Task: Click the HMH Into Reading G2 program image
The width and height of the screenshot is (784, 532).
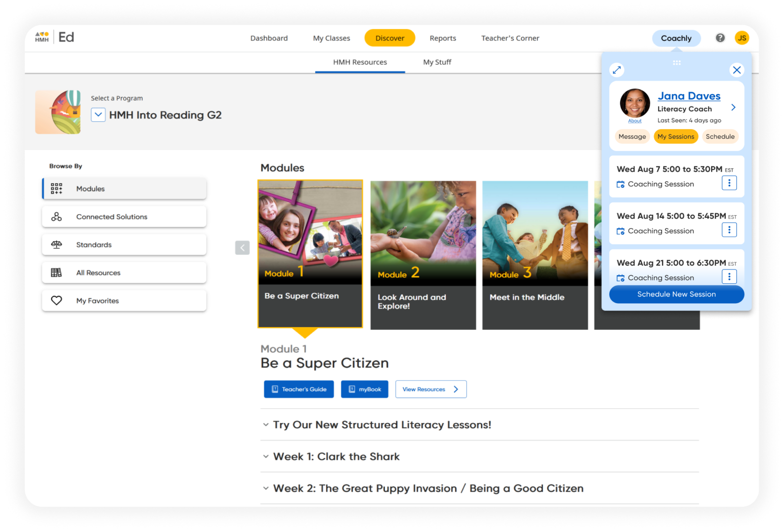Action: [58, 112]
